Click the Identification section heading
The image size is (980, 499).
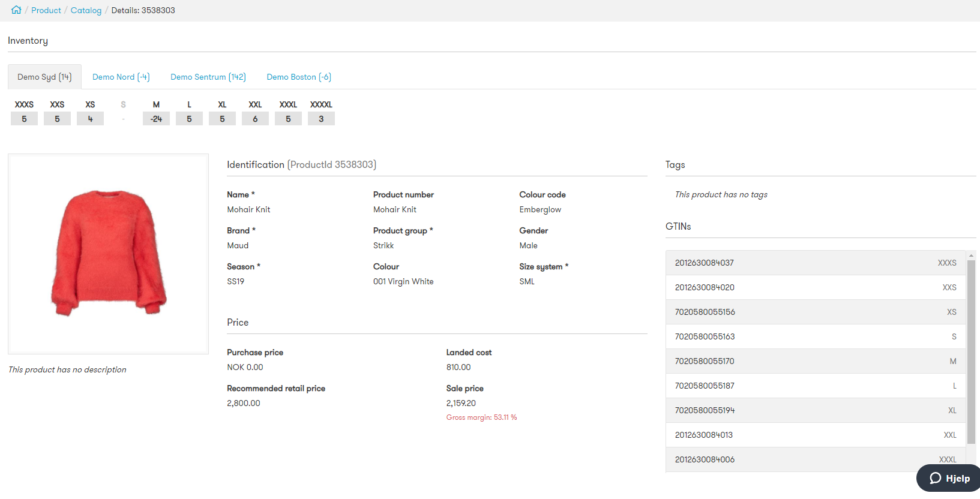(302, 164)
